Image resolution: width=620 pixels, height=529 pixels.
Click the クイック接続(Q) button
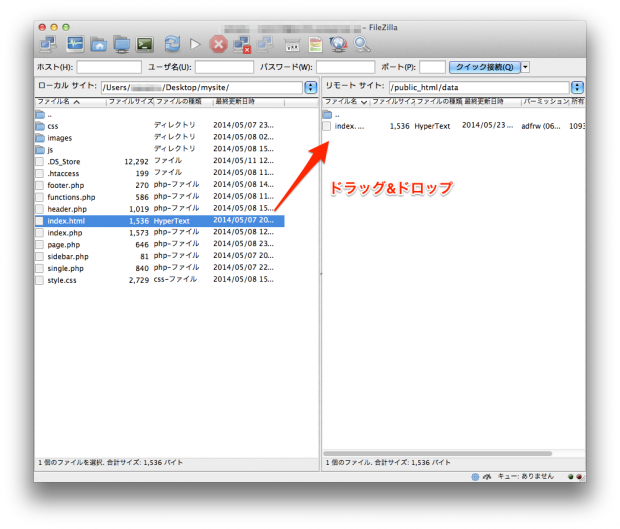[484, 67]
